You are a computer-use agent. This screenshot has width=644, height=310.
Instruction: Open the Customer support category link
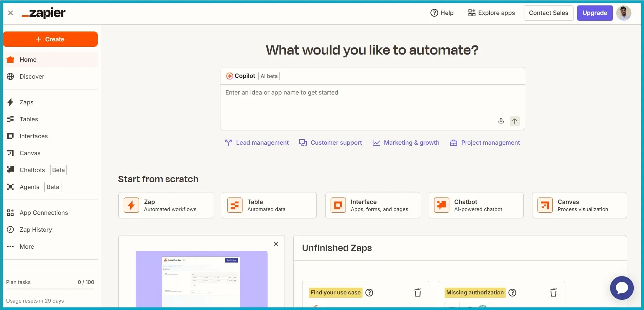pyautogui.click(x=336, y=142)
